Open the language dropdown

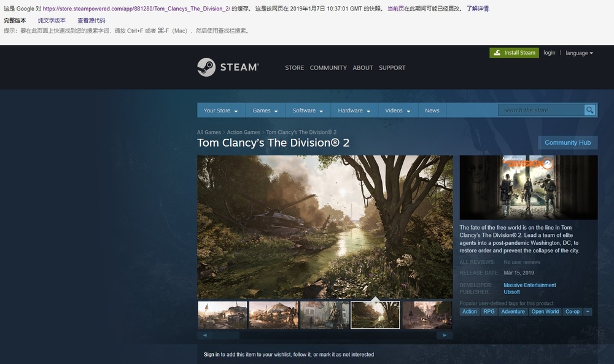pos(579,53)
